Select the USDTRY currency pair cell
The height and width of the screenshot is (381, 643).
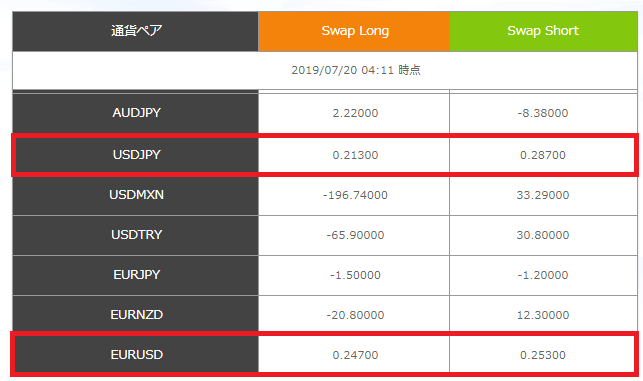[136, 235]
